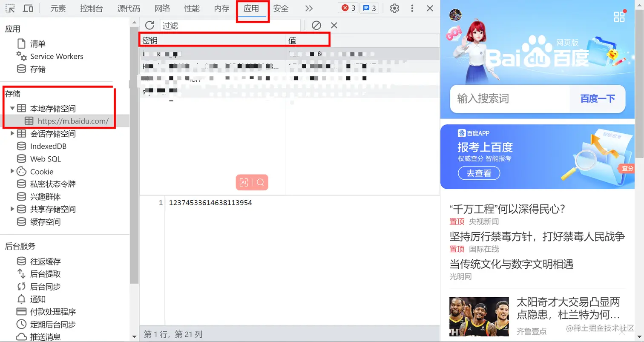Open the 应用 tab
Image resolution: width=644 pixels, height=342 pixels.
point(251,8)
